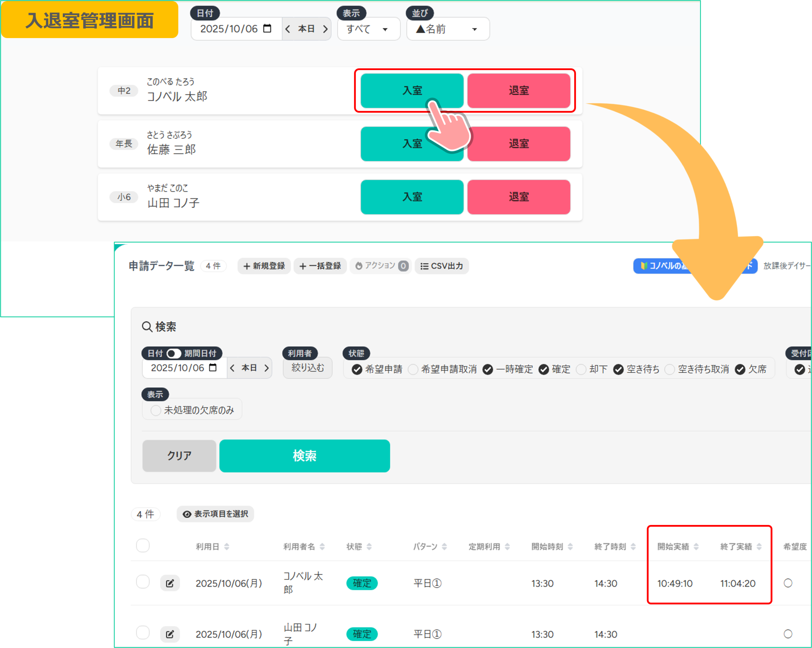Open 並び ▲名前 sort dropdown
This screenshot has width=812, height=648.
pos(448,29)
